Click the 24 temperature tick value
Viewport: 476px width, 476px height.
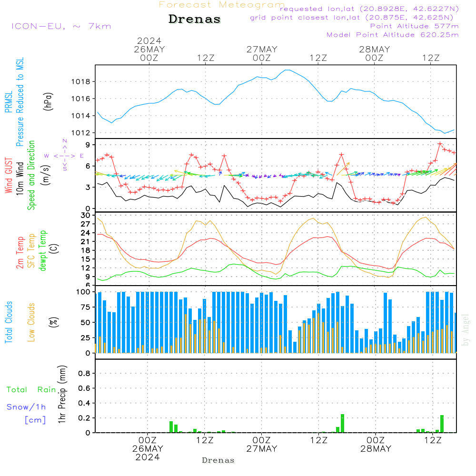coord(85,233)
